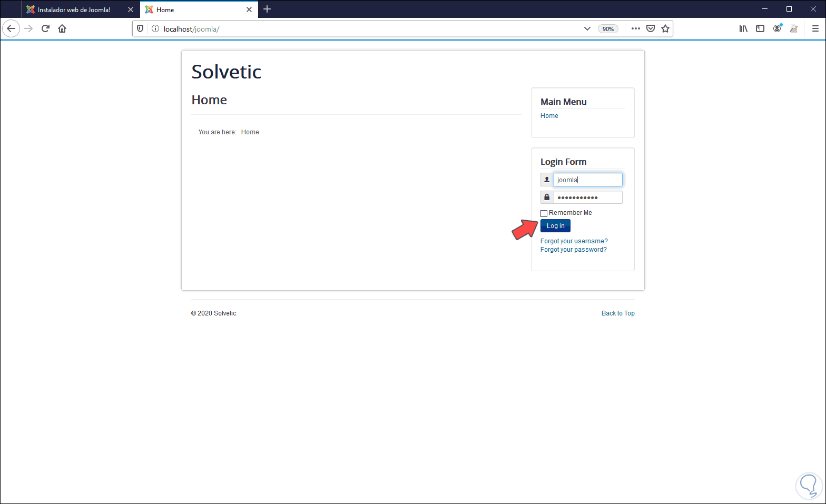The width and height of the screenshot is (826, 504).
Task: Jump up with Back to Top link
Action: click(618, 313)
